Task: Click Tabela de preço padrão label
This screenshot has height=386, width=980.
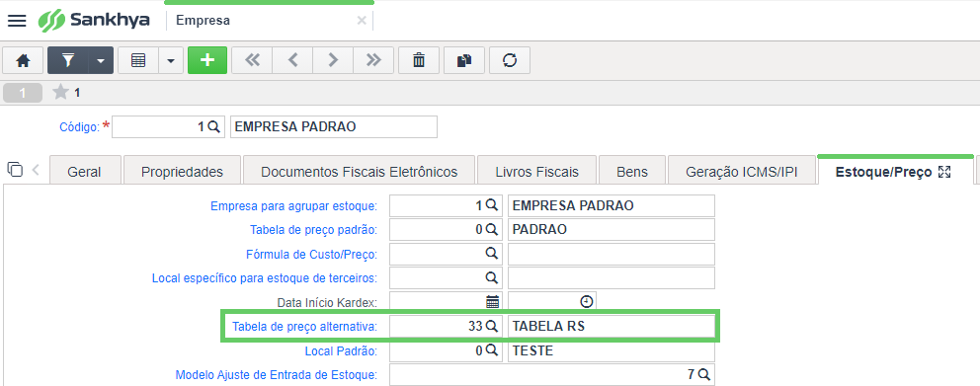Action: (x=314, y=230)
